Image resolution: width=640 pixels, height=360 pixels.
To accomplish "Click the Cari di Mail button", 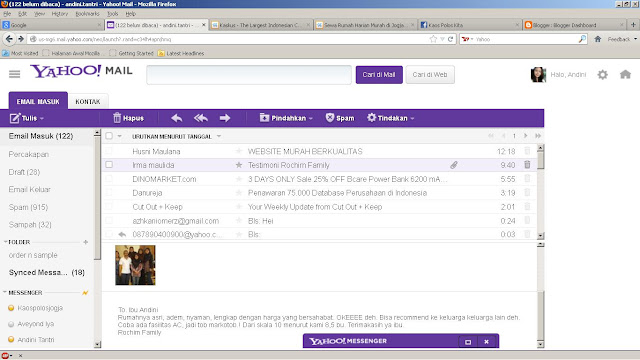I will (379, 75).
